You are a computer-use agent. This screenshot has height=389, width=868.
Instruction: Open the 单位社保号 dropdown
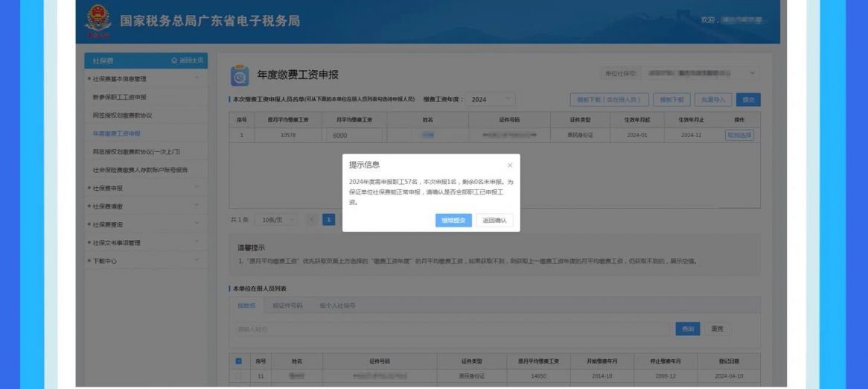(701, 73)
